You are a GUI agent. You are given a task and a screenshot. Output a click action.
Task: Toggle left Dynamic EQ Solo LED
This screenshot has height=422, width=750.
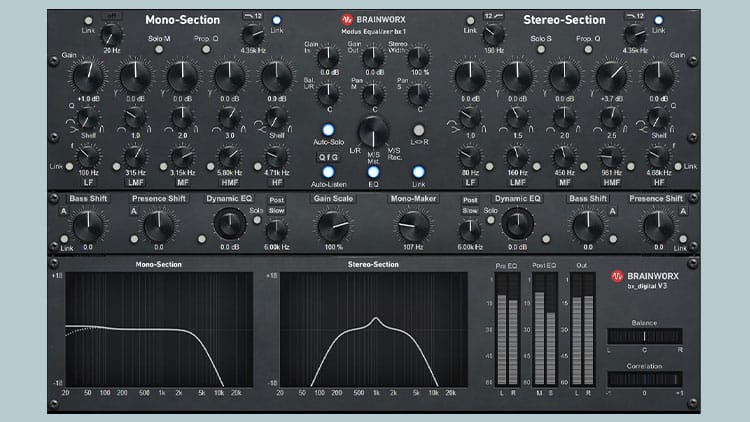pos(257,220)
